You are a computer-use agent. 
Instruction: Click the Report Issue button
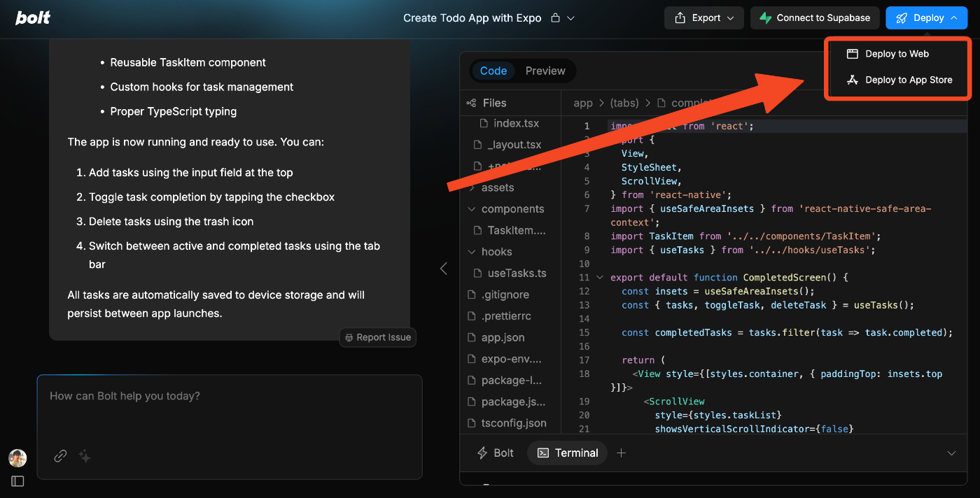pos(378,337)
